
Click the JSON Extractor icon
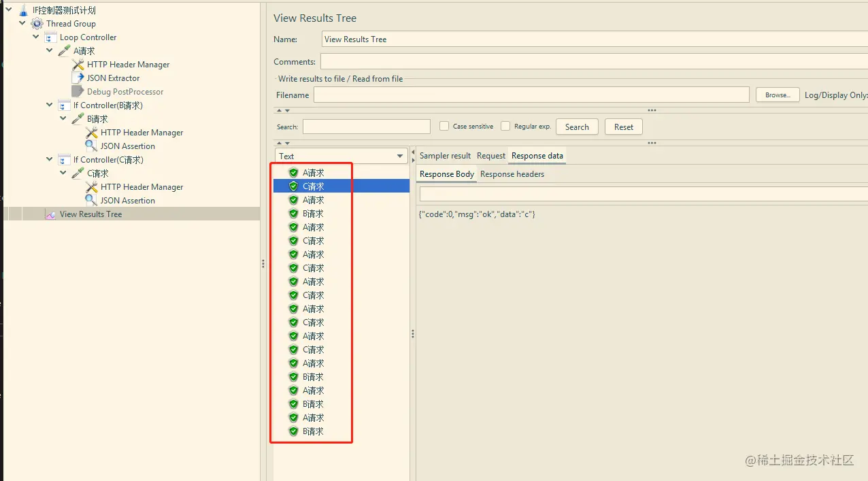(x=78, y=78)
